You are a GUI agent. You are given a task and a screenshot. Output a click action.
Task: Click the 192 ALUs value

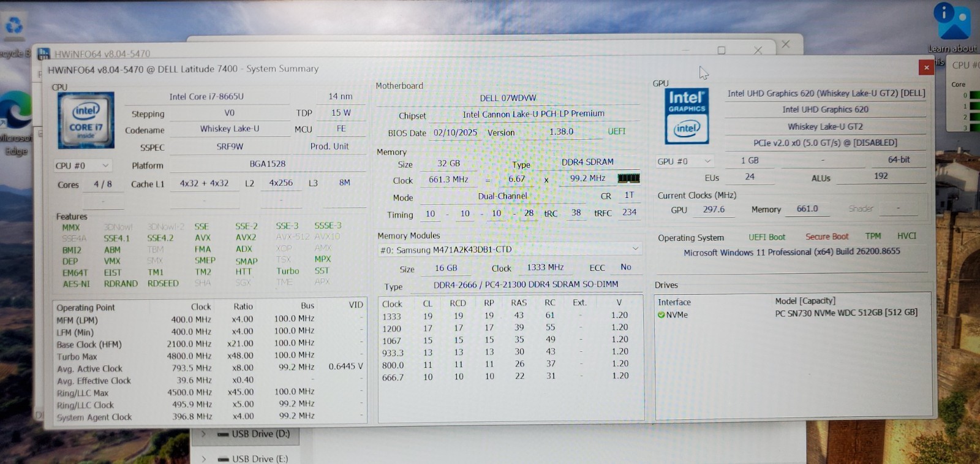pyautogui.click(x=881, y=176)
